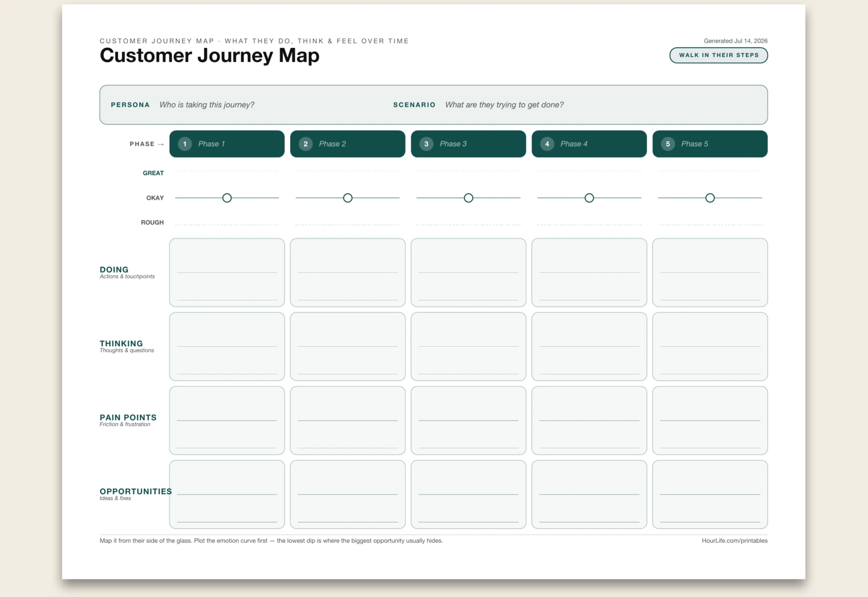Viewport: 868px width, 597px height.
Task: Select the Phase 1 emotion marker circle
Action: coord(227,198)
